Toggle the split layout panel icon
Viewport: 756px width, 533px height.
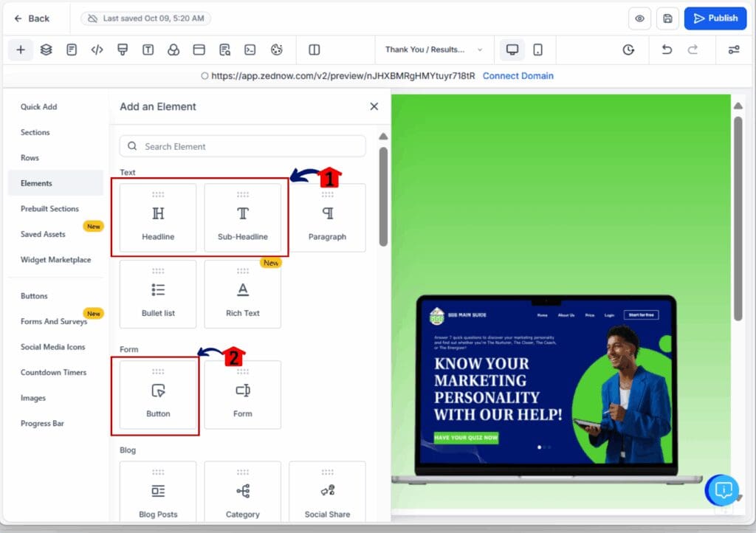click(x=315, y=50)
